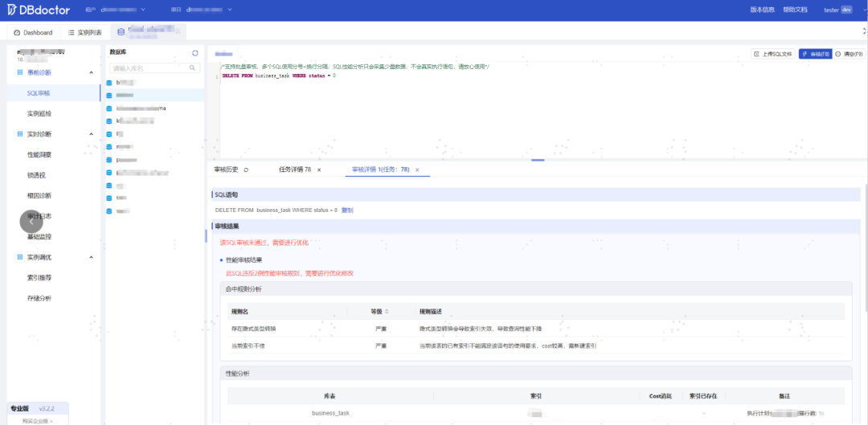Screen dimensions: 868x425
Task: Click the splitter handle between editor and results
Action: pyautogui.click(x=538, y=160)
